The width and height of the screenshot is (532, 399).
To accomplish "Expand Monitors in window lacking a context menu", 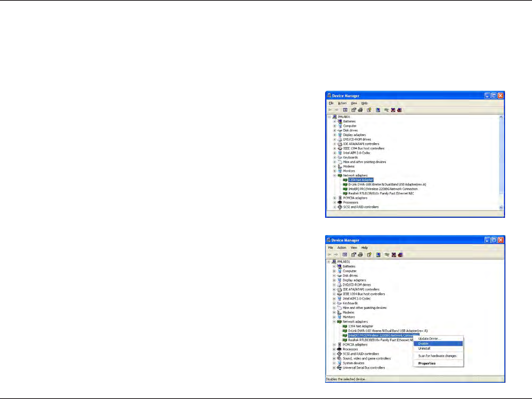I will 335,171.
